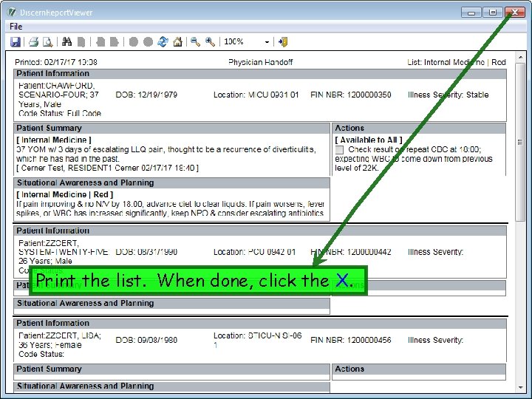Click the first grey circle toolbar button
The image size is (532, 399).
[134, 42]
